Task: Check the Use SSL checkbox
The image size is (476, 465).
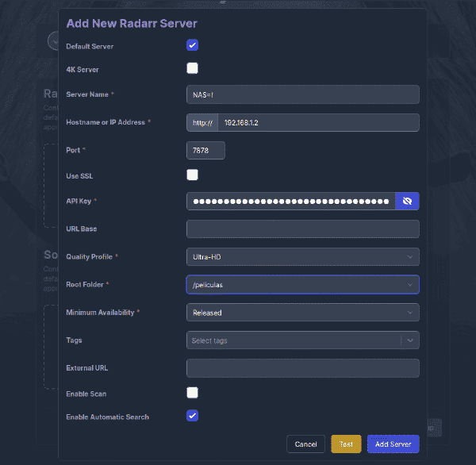Action: click(x=192, y=175)
